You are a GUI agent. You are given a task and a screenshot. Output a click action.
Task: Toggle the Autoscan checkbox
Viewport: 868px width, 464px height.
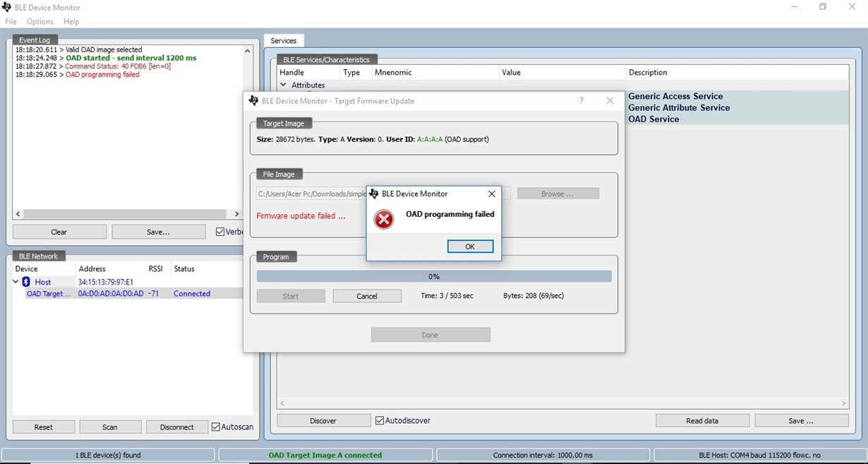click(216, 427)
